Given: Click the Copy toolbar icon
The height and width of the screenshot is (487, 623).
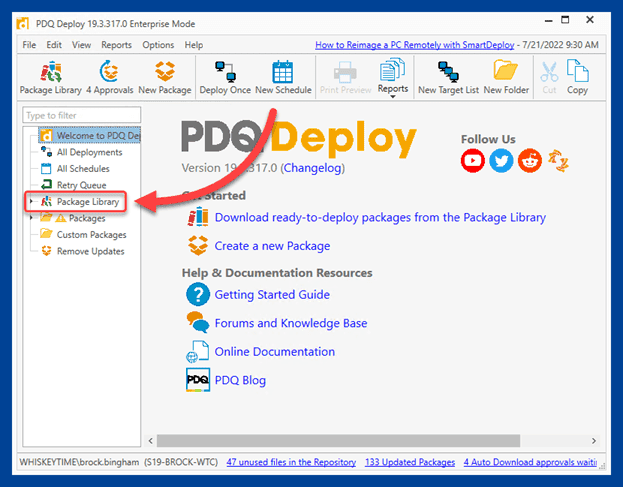Looking at the screenshot, I should (x=577, y=72).
